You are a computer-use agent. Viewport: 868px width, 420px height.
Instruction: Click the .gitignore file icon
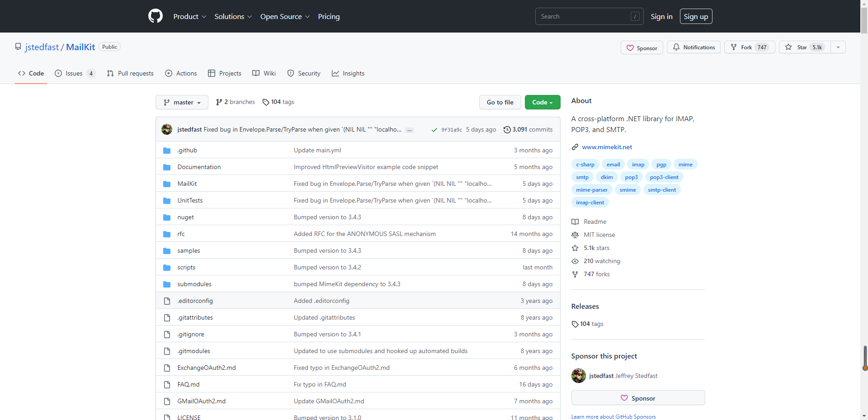click(x=167, y=335)
